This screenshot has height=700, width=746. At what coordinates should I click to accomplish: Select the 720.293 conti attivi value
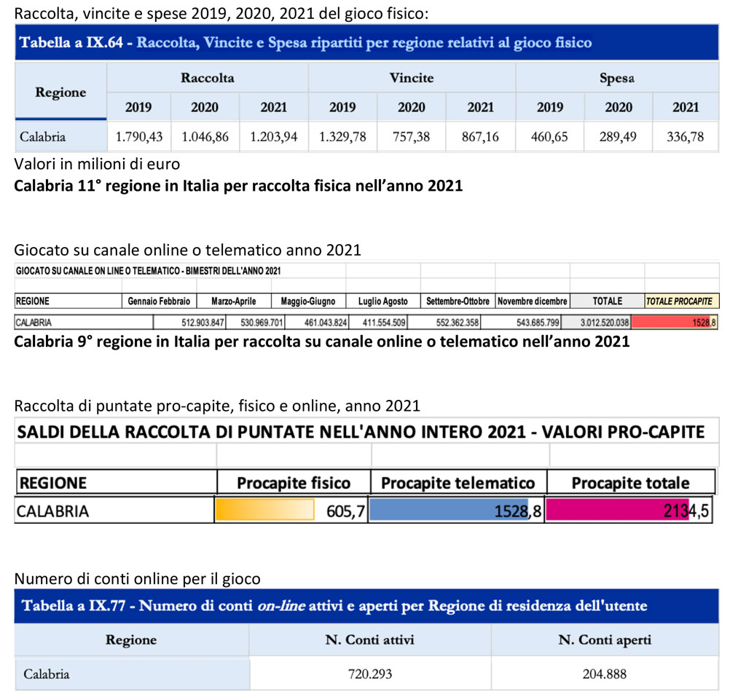[x=369, y=673]
